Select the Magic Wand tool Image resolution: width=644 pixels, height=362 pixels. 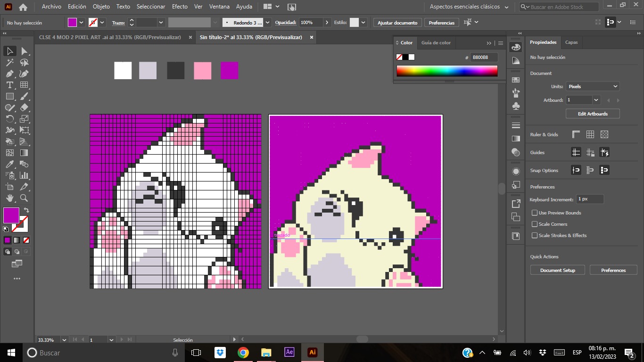pos(9,62)
